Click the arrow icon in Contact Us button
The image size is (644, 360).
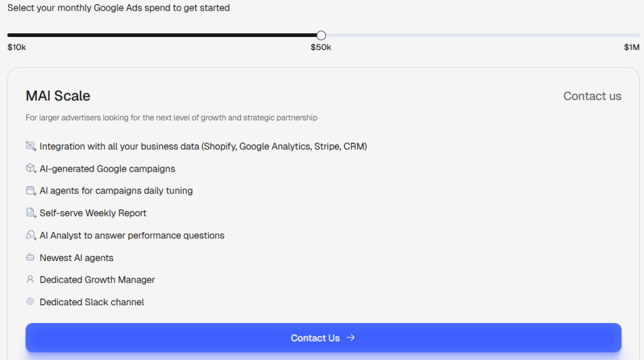coord(351,337)
